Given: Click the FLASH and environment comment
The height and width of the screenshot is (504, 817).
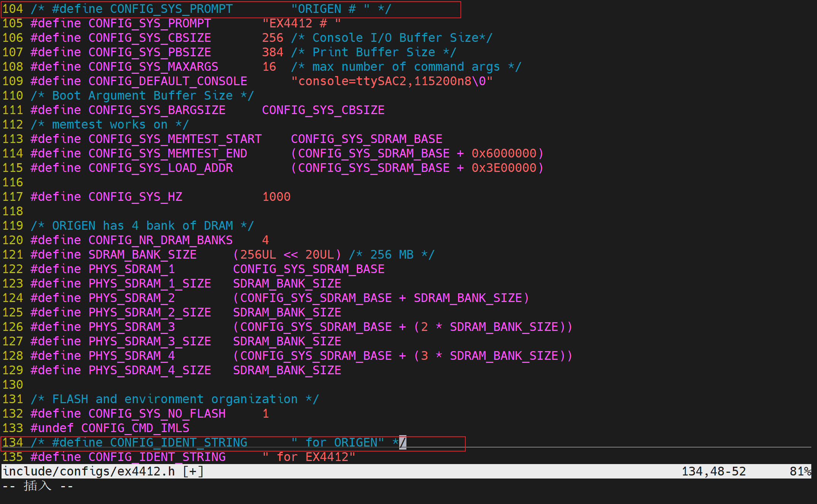Looking at the screenshot, I should (x=175, y=399).
